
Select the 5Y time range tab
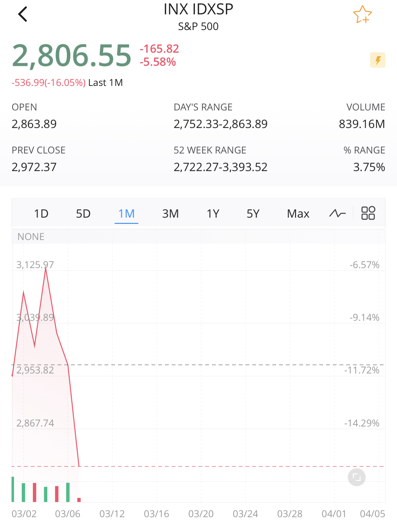(x=253, y=214)
